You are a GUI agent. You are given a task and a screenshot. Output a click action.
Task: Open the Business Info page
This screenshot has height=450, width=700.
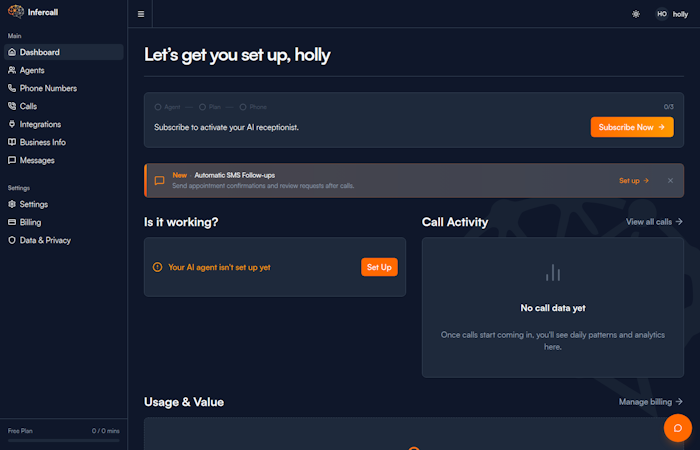[42, 142]
